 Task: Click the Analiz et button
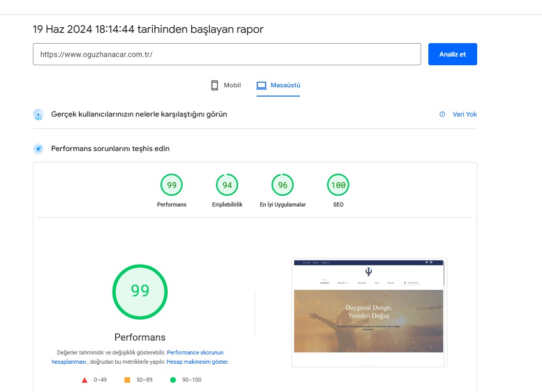tap(452, 54)
